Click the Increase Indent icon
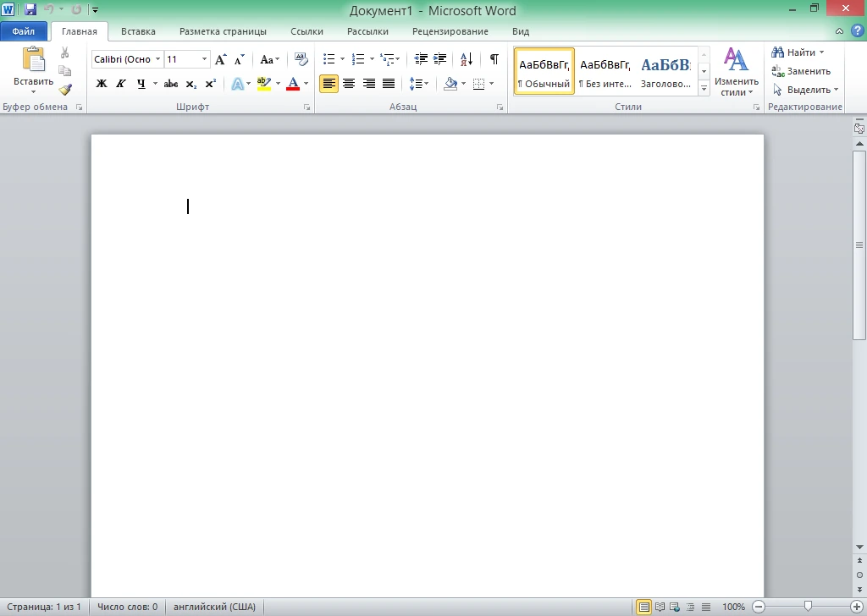The height and width of the screenshot is (616, 867). pyautogui.click(x=440, y=59)
